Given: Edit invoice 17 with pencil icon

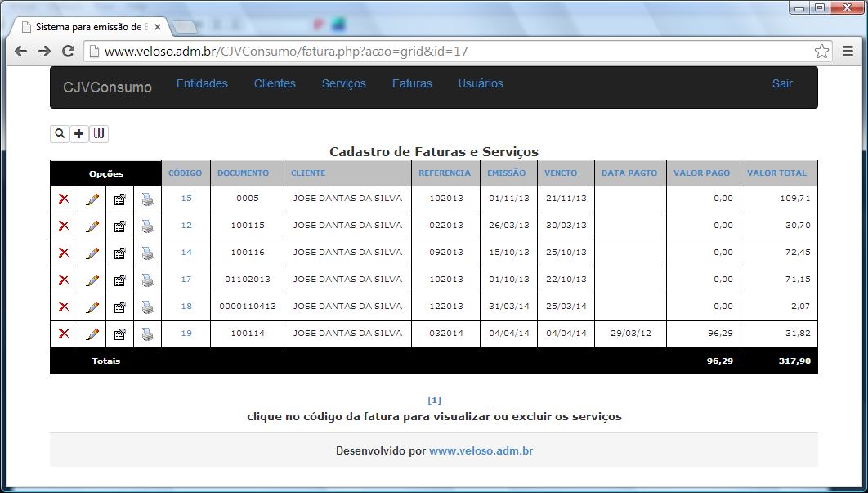Looking at the screenshot, I should point(92,280).
